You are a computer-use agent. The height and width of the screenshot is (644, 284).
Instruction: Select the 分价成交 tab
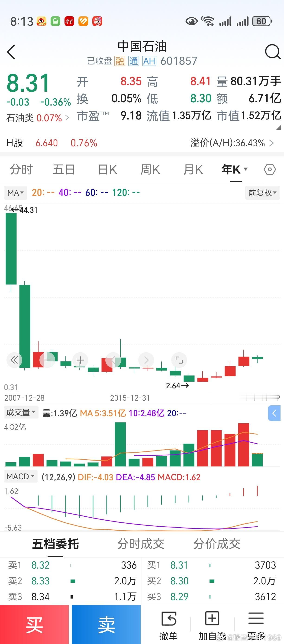pyautogui.click(x=217, y=544)
